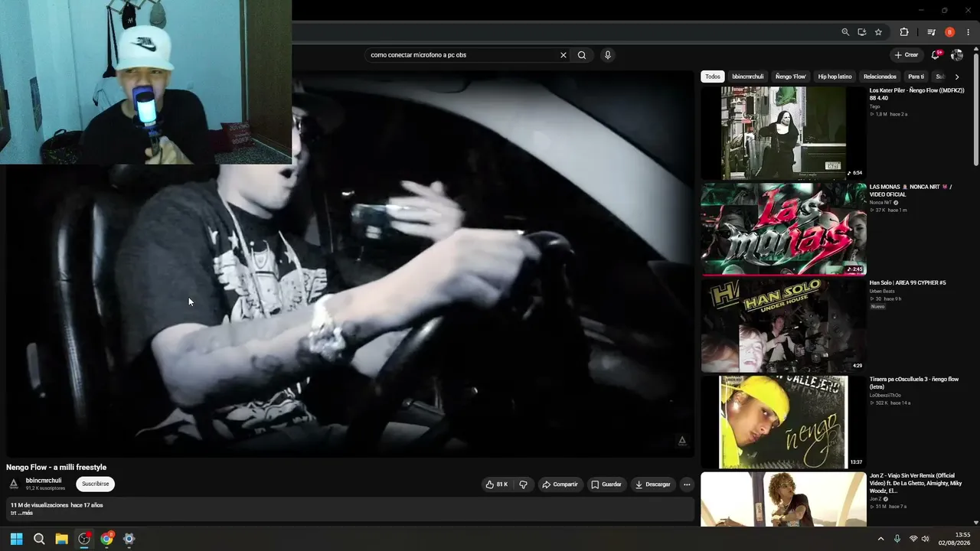This screenshot has width=980, height=551.
Task: Expand the description with '...más'
Action: click(24, 513)
